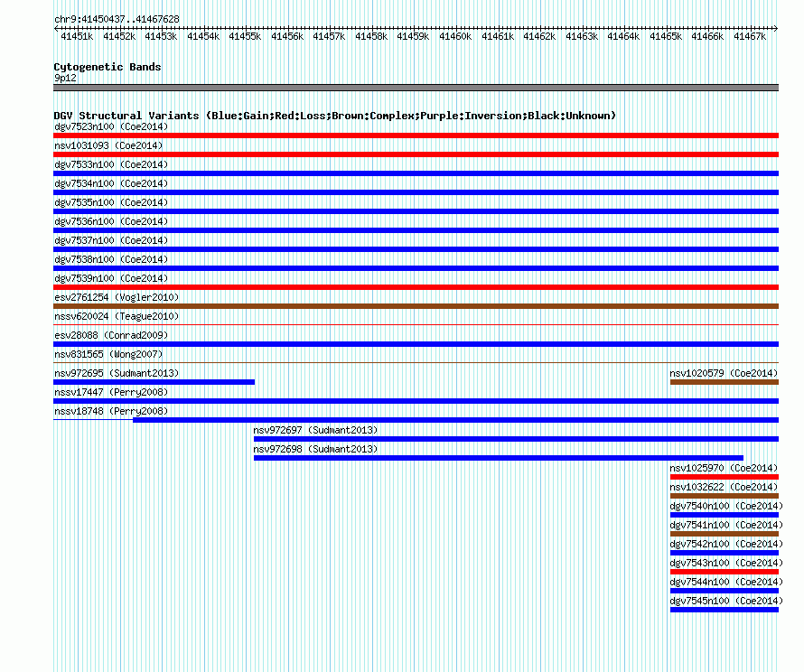Click esv2761254 (Vogler2010) label
Viewport: 804px width, 672px height.
(117, 297)
